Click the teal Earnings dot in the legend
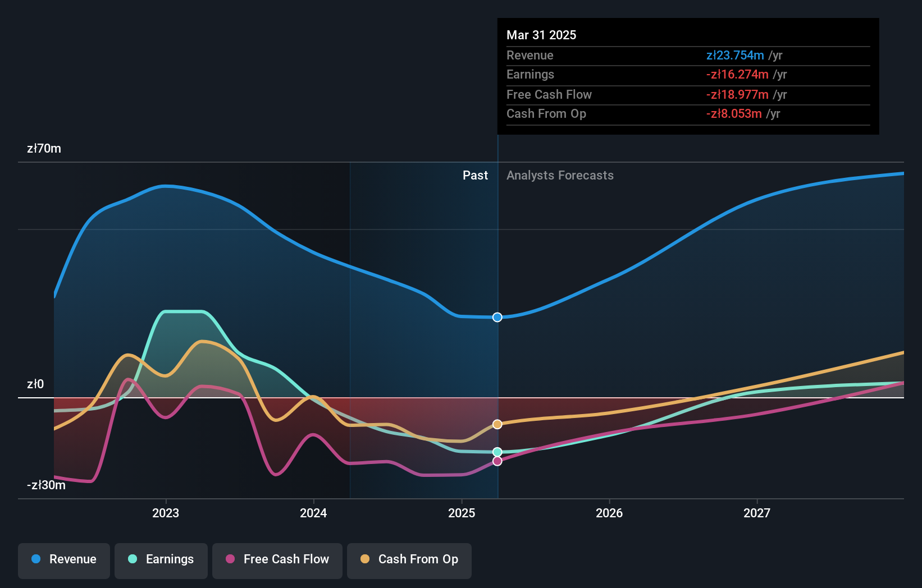 pos(131,559)
